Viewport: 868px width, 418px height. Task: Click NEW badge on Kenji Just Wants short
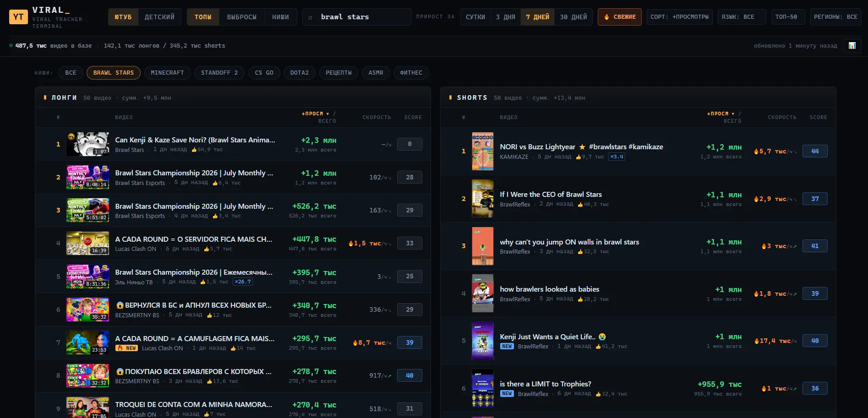pos(507,346)
